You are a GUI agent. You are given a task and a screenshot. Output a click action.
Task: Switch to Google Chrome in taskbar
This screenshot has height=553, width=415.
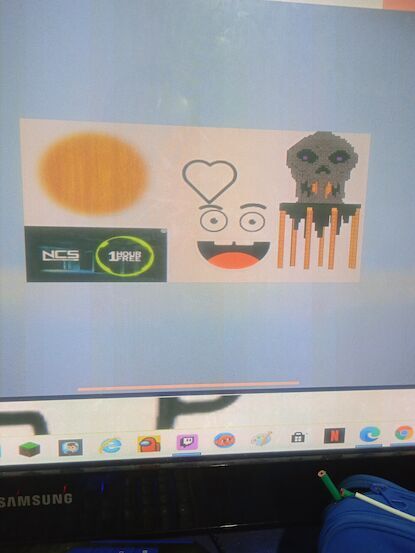pos(404,433)
